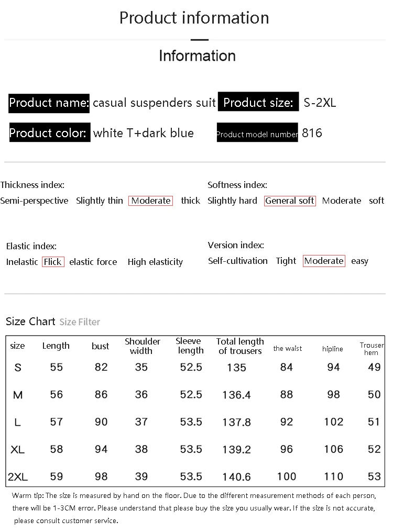Click the Product model number label
Image resolution: width=393 pixels, height=532 pixels.
[257, 132]
